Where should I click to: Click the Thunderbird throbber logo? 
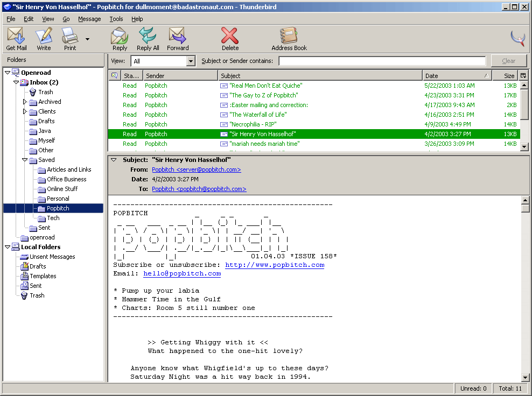518,38
